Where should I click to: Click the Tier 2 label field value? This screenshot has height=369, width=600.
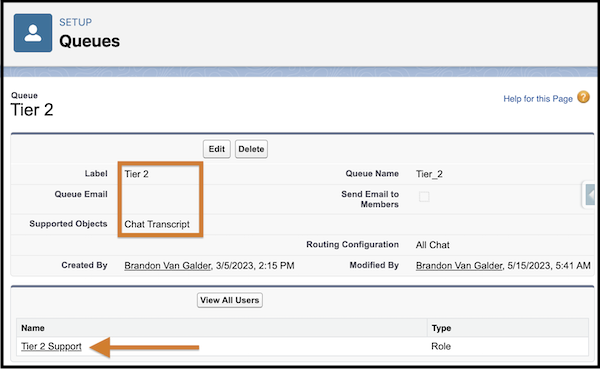click(x=136, y=174)
